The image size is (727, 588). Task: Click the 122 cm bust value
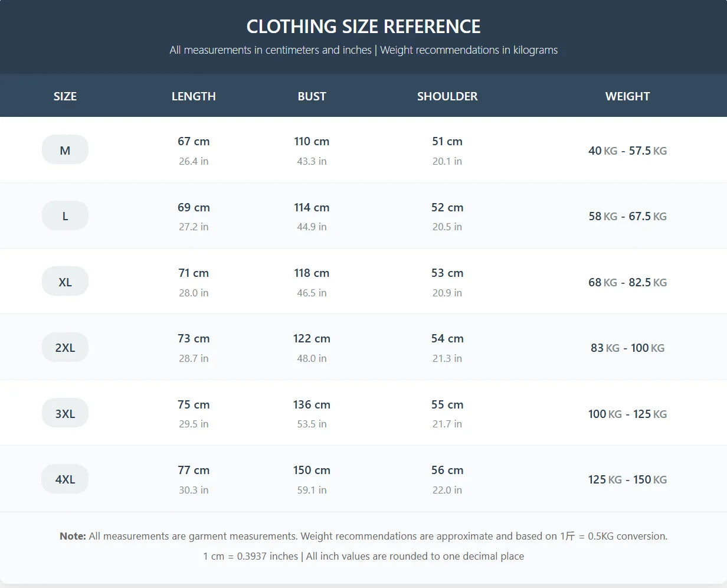click(312, 338)
